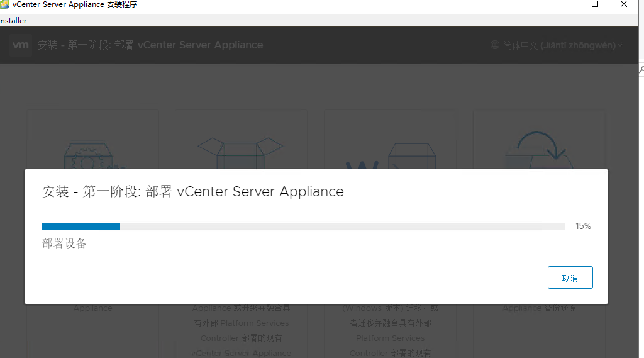Click the dialog heading 安装 - 第一阶段
Image resolution: width=644 pixels, height=358 pixels.
tap(192, 192)
